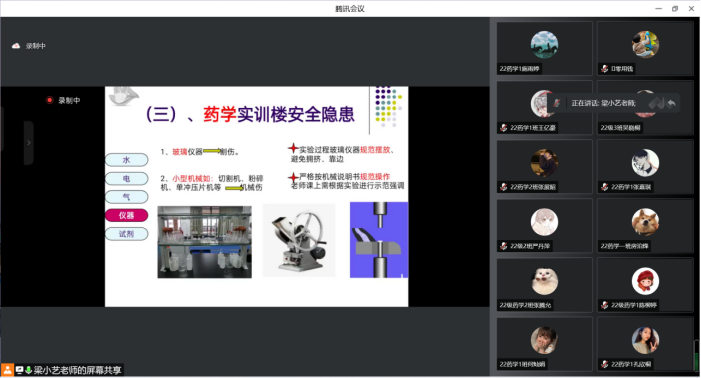This screenshot has width=701, height=378.
Task: Minimize the 腾讯会议 window
Action: 659,8
